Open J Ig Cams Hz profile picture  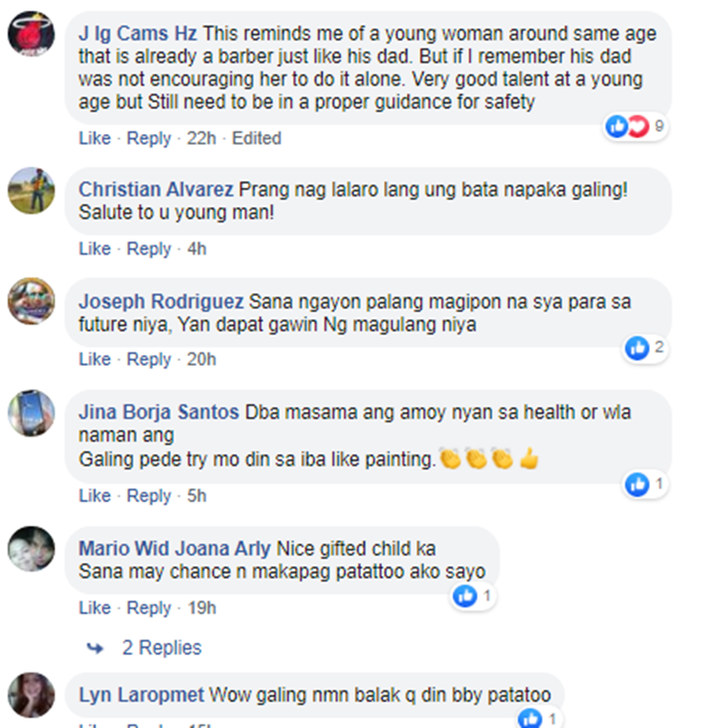coord(31,34)
